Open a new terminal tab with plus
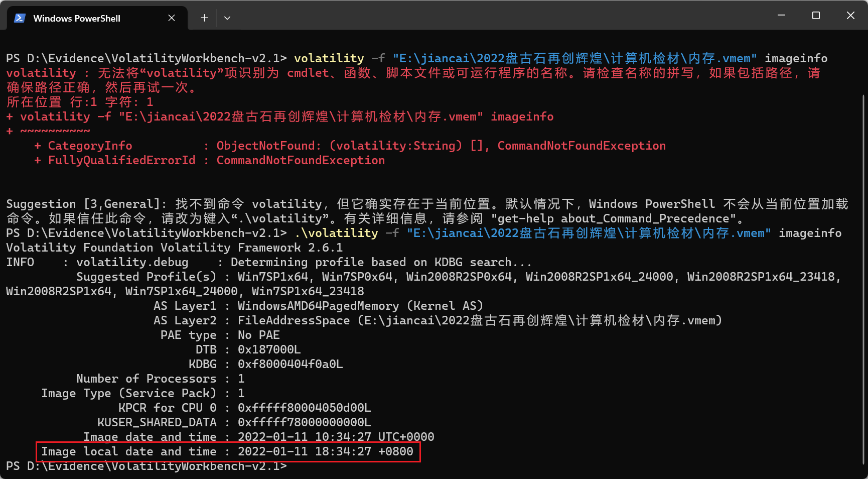This screenshot has width=868, height=479. (204, 18)
